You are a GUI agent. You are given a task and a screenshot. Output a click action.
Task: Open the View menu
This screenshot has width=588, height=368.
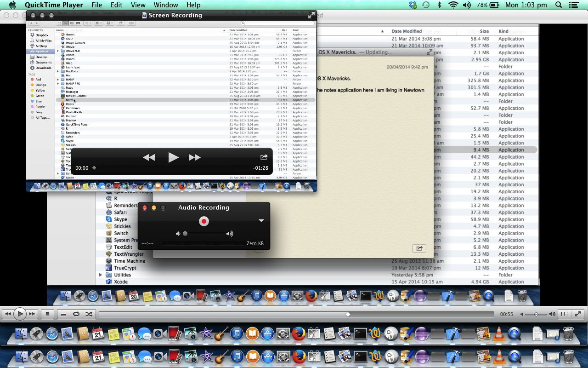(x=138, y=5)
